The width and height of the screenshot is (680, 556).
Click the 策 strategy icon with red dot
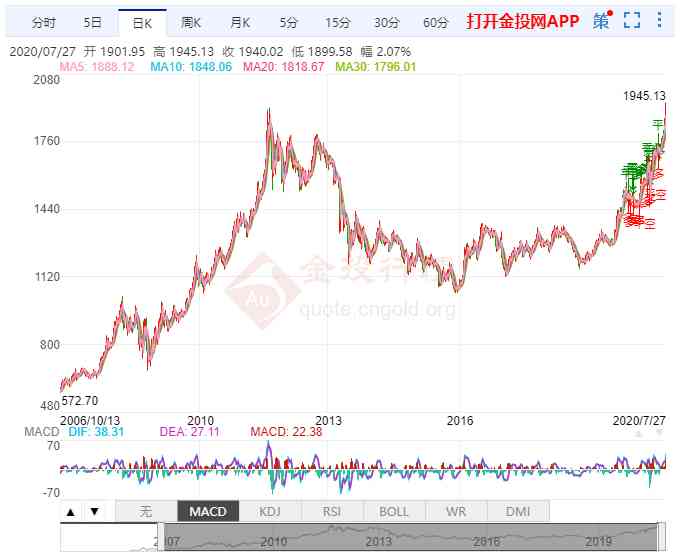pos(601,21)
